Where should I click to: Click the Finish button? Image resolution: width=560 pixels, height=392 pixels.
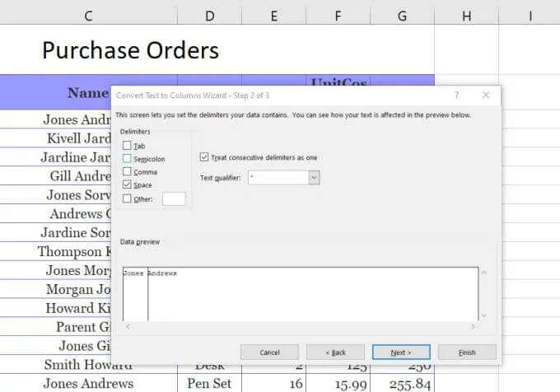point(467,352)
